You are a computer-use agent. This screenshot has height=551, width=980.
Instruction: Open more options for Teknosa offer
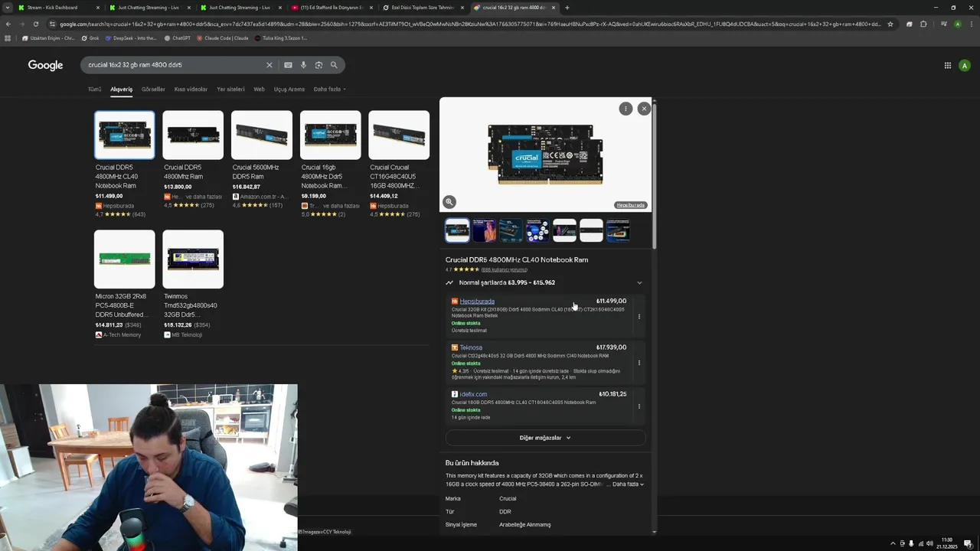pos(639,363)
